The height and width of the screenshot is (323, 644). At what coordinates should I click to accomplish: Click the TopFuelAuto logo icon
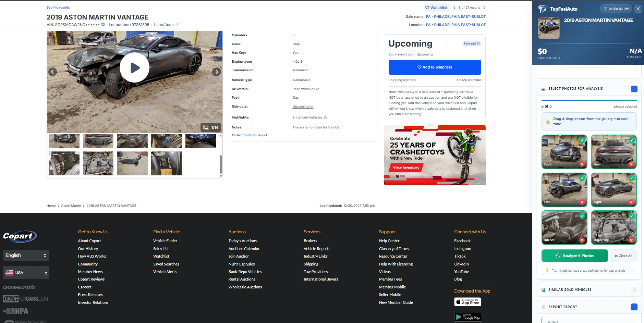pyautogui.click(x=543, y=9)
